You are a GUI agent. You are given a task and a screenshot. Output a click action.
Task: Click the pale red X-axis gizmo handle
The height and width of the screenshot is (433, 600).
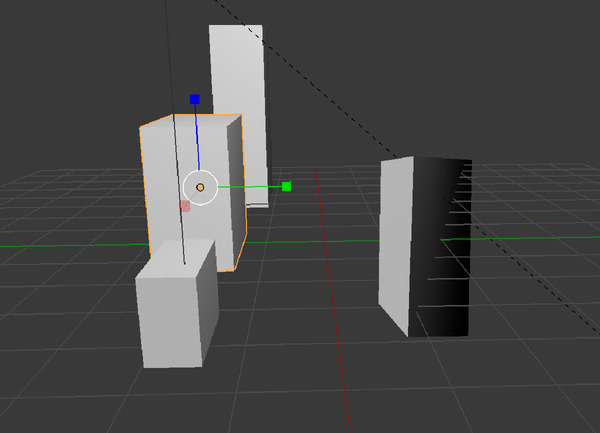click(185, 206)
